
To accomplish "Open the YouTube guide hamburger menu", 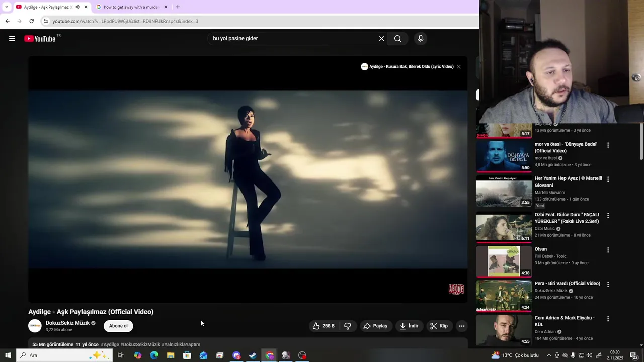I will coord(12,39).
